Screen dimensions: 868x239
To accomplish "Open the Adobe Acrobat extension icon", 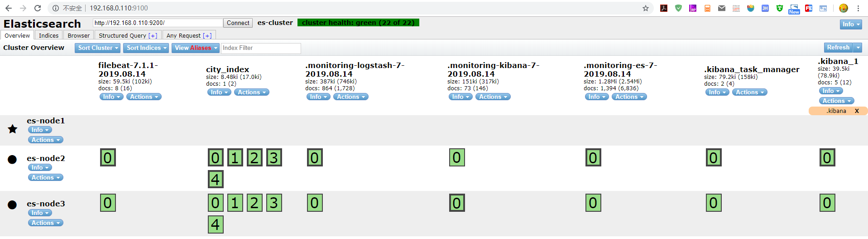I will click(664, 8).
